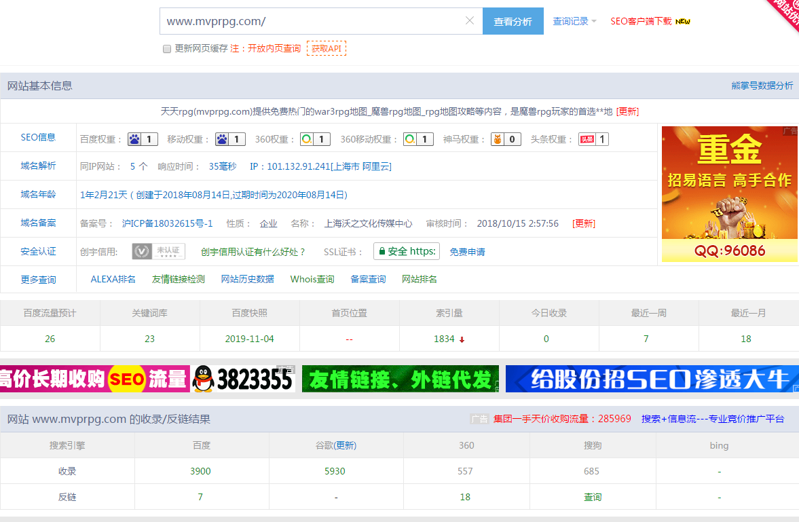Screen dimensions: 799x522
Task: Open the Whois query link
Action: 312,279
